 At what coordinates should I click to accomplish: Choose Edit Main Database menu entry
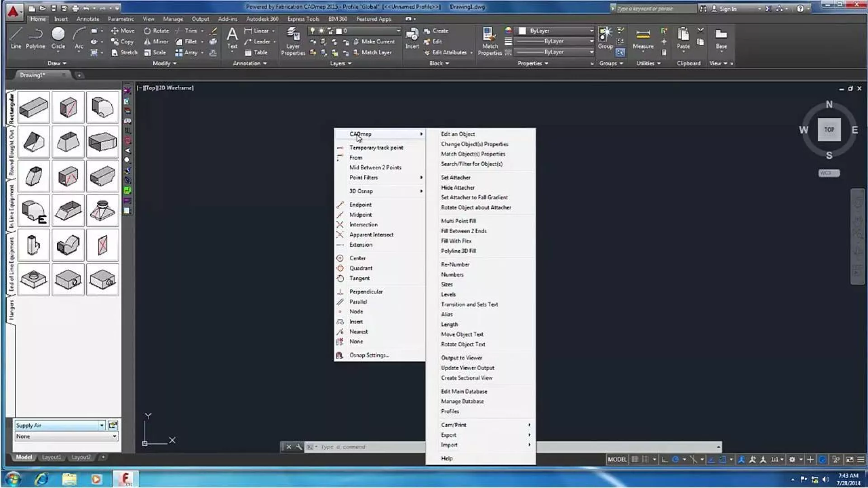464,392
